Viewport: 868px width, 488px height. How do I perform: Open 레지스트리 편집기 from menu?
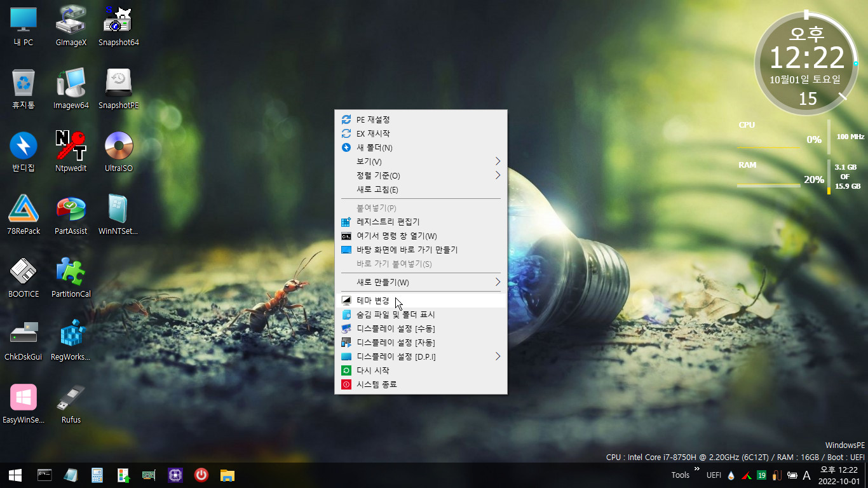(x=421, y=222)
